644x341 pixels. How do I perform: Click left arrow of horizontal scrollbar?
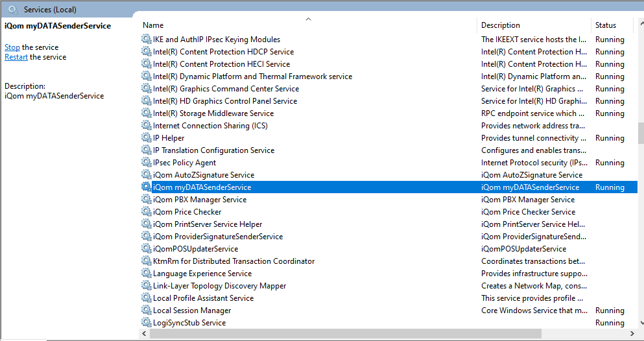pos(144,334)
